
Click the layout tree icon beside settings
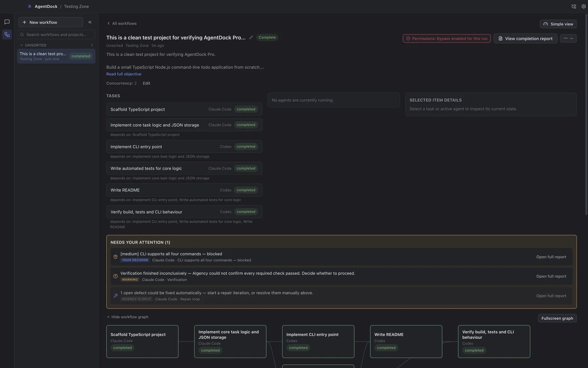coord(574,6)
